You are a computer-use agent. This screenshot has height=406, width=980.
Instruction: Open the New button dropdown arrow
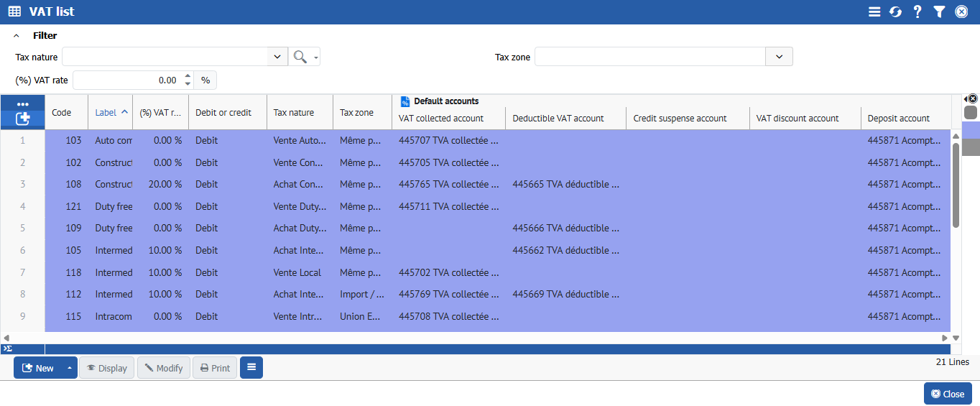[70, 368]
